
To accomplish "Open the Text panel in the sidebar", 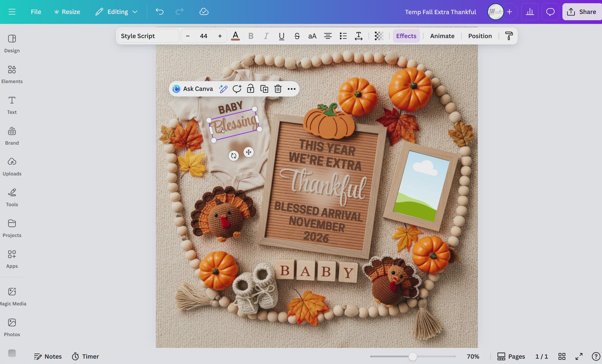I will [x=12, y=106].
